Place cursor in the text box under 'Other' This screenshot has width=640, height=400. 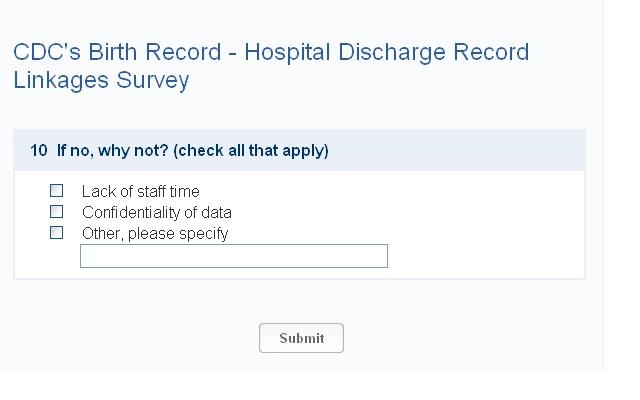(233, 256)
